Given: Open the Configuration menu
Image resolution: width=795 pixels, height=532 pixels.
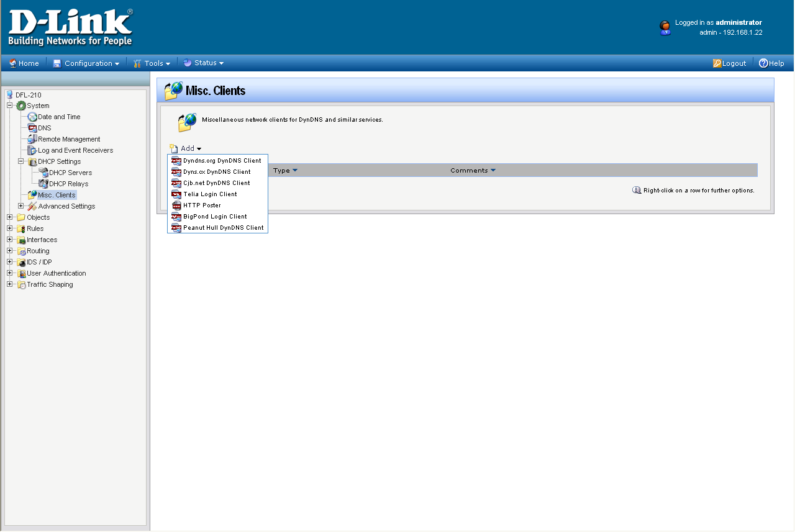Looking at the screenshot, I should [86, 63].
